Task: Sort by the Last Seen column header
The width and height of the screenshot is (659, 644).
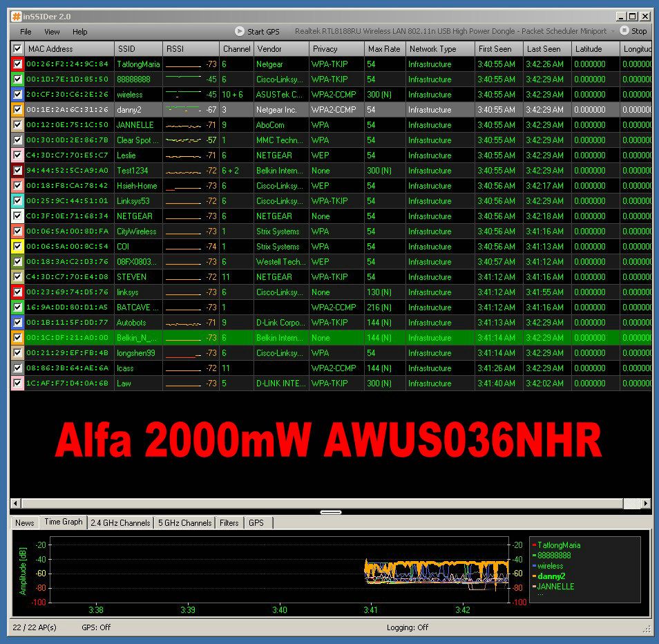Action: (547, 49)
